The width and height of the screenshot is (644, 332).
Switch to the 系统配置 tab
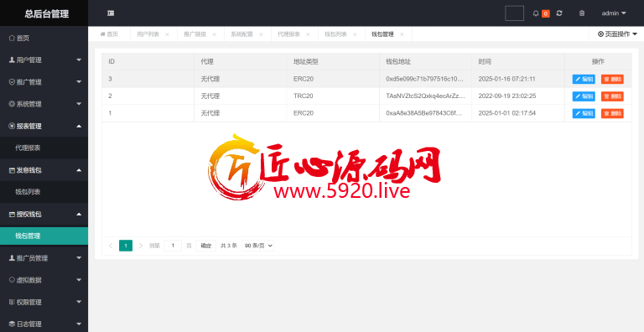(x=241, y=34)
